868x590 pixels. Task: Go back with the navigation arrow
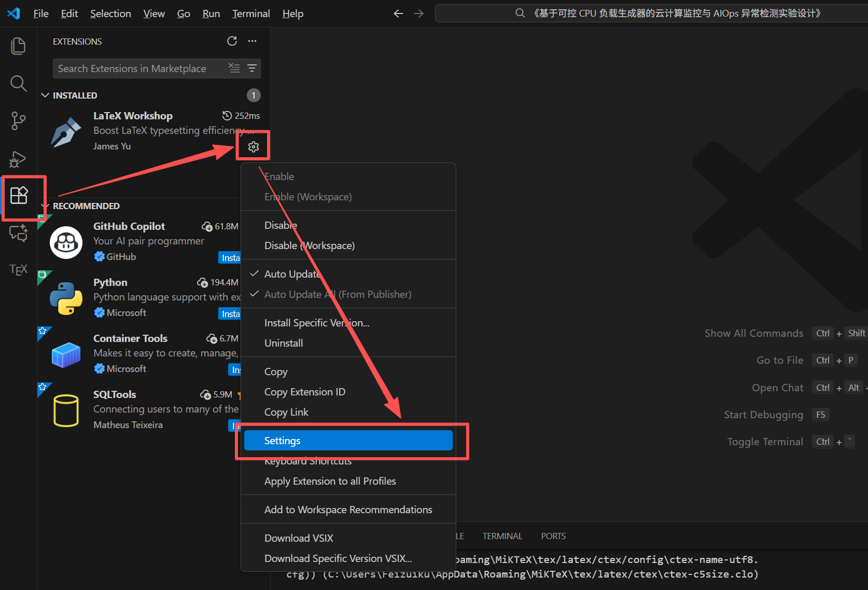[398, 13]
